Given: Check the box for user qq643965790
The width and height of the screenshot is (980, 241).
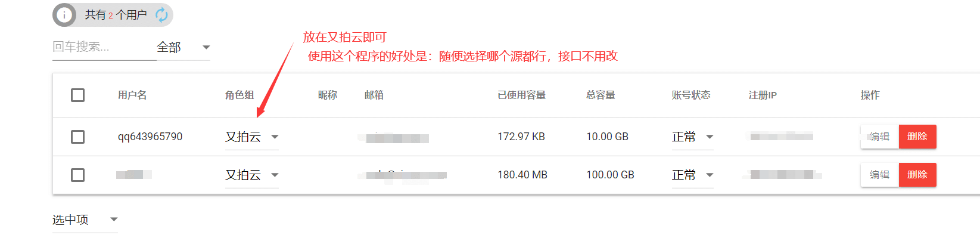Looking at the screenshot, I should tap(77, 137).
